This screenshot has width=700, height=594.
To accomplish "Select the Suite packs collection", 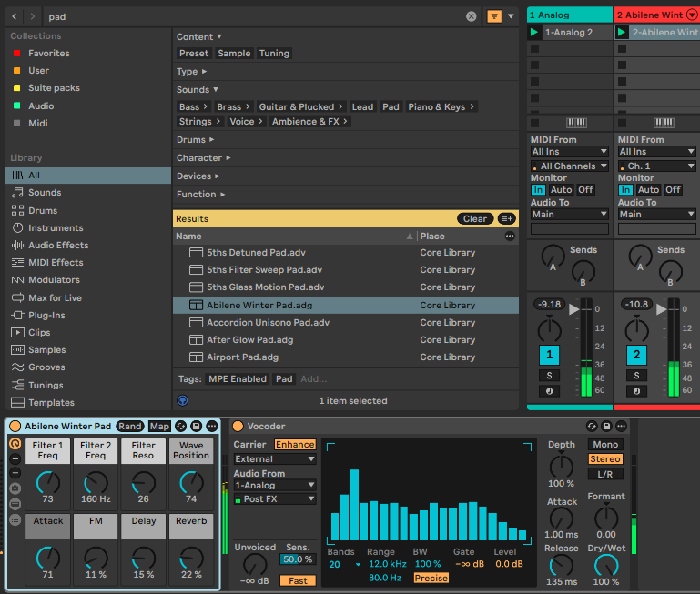I will tap(54, 88).
